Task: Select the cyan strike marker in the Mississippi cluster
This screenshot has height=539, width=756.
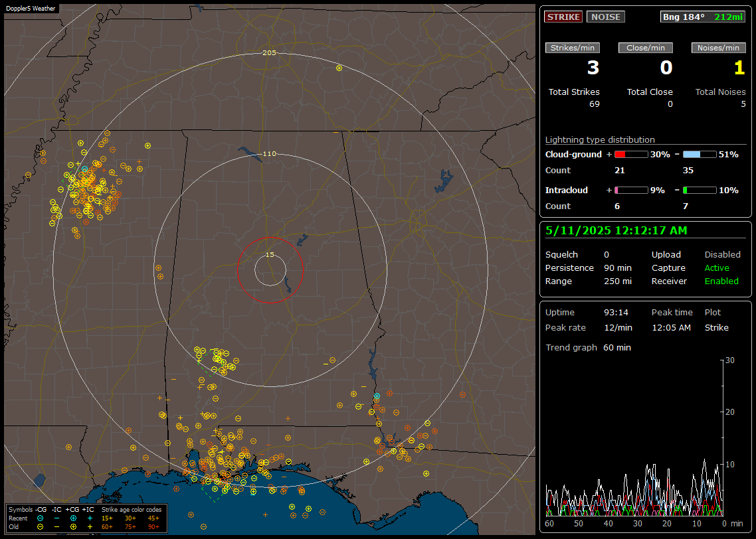Action: tap(85, 169)
